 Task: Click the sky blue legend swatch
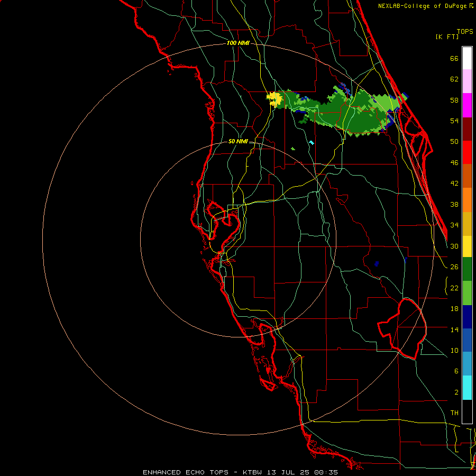click(x=467, y=364)
